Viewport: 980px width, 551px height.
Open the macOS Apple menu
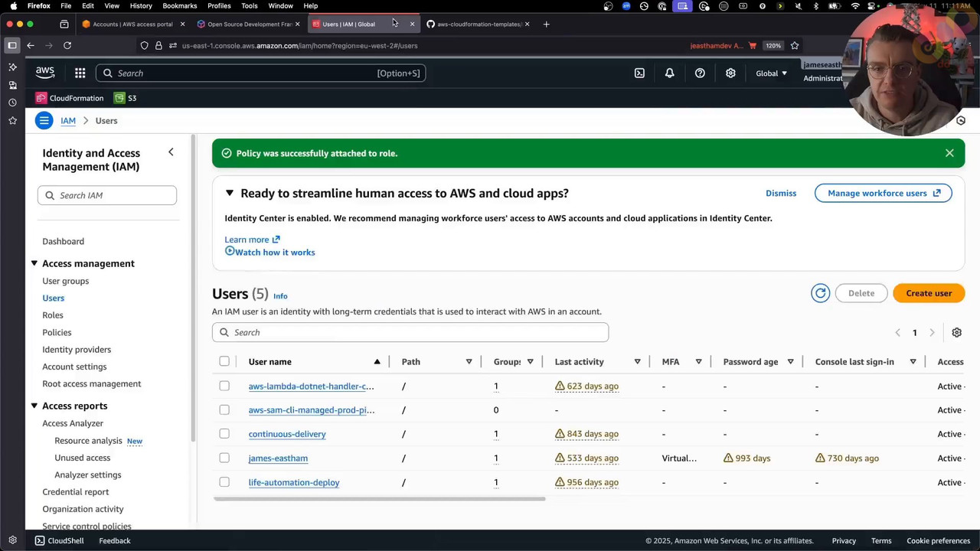point(13,5)
